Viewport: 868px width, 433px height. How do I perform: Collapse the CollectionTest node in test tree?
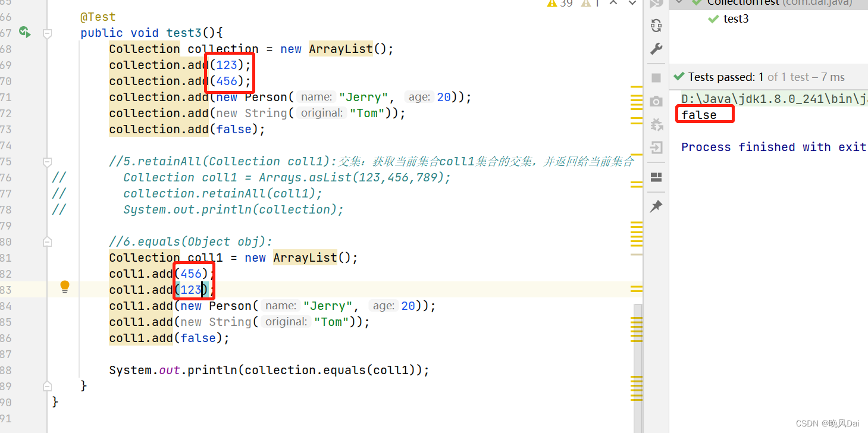click(679, 2)
